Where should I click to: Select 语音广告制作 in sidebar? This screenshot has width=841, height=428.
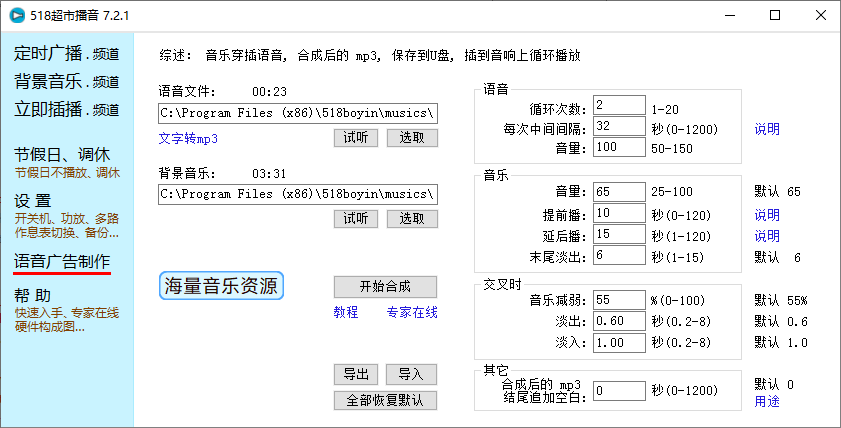point(62,261)
